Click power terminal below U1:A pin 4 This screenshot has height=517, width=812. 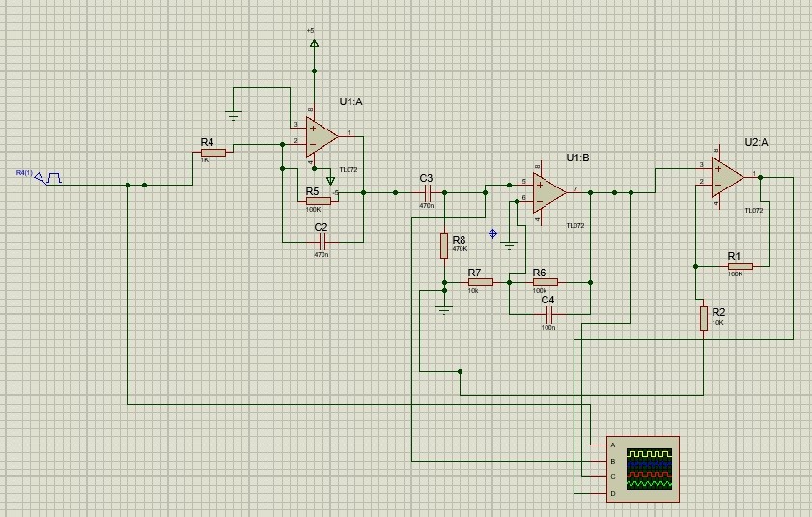click(x=330, y=181)
